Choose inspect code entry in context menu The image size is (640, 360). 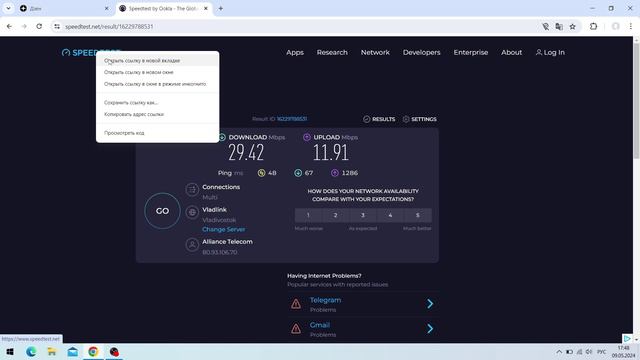157,133
